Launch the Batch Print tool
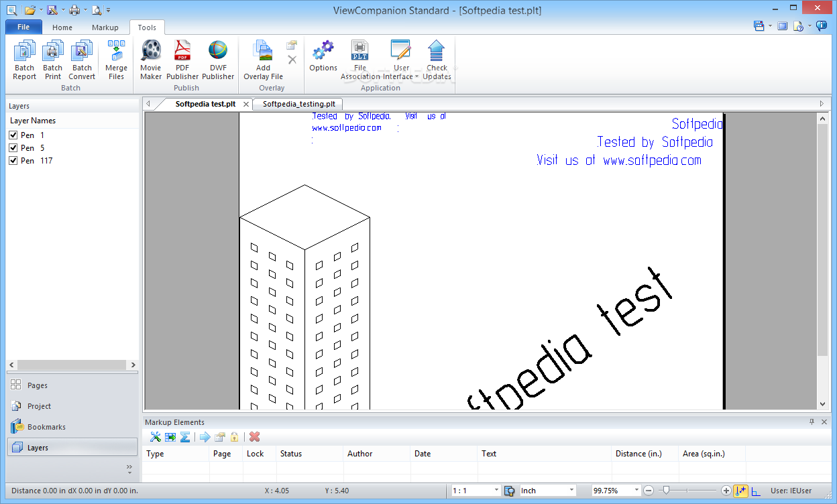 [53, 60]
